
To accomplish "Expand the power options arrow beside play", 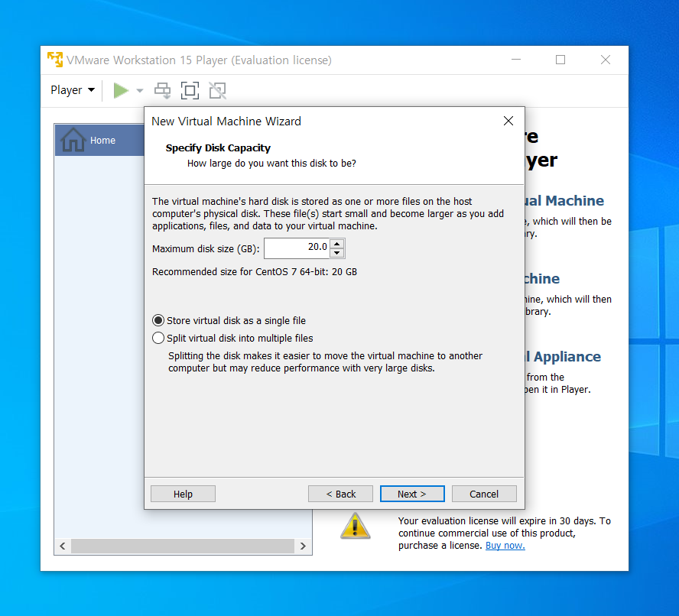I will point(139,90).
